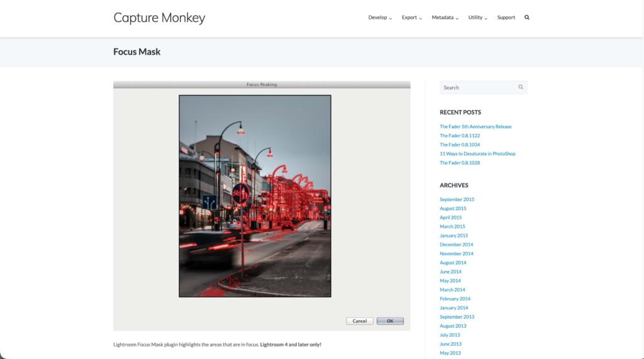Open The Fader 0.8.1122 post
Image resolution: width=644 pixels, height=359 pixels.
(x=460, y=136)
